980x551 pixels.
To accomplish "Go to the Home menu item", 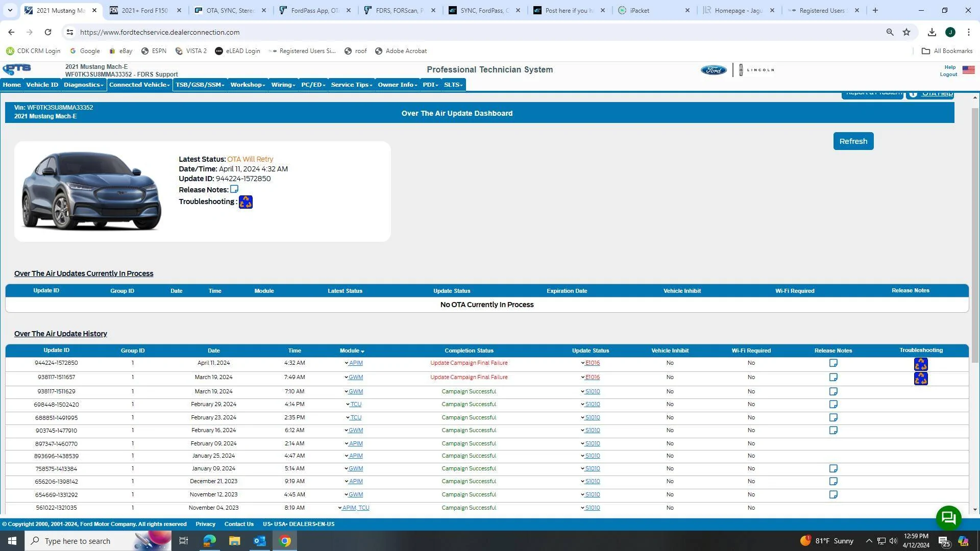I will pyautogui.click(x=12, y=85).
